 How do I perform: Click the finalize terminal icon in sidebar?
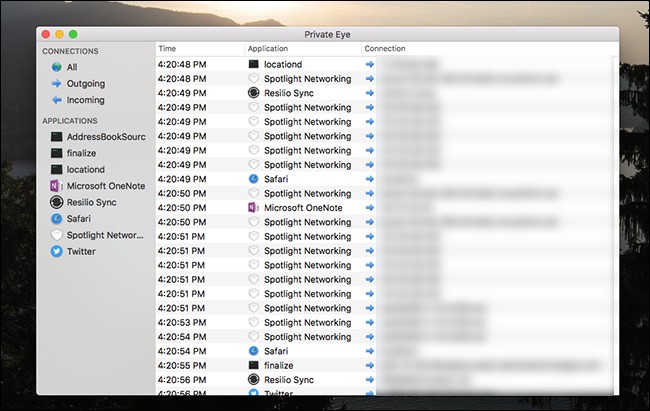point(56,153)
